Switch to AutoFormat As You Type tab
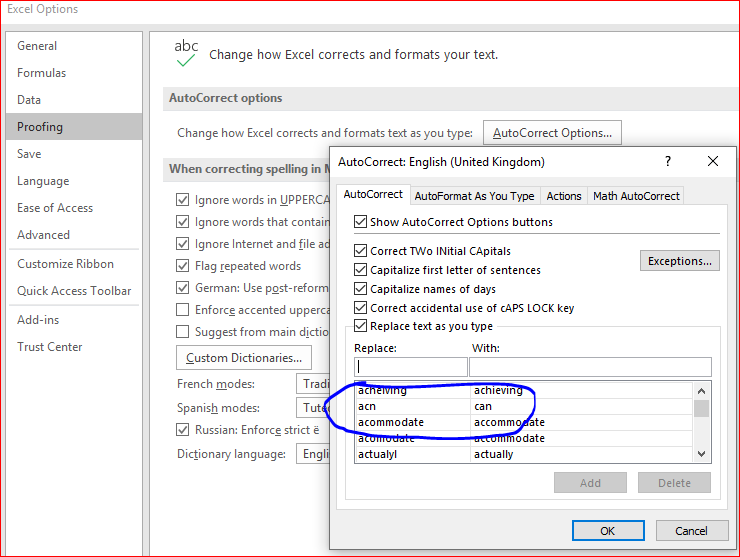This screenshot has width=740, height=557. point(474,196)
